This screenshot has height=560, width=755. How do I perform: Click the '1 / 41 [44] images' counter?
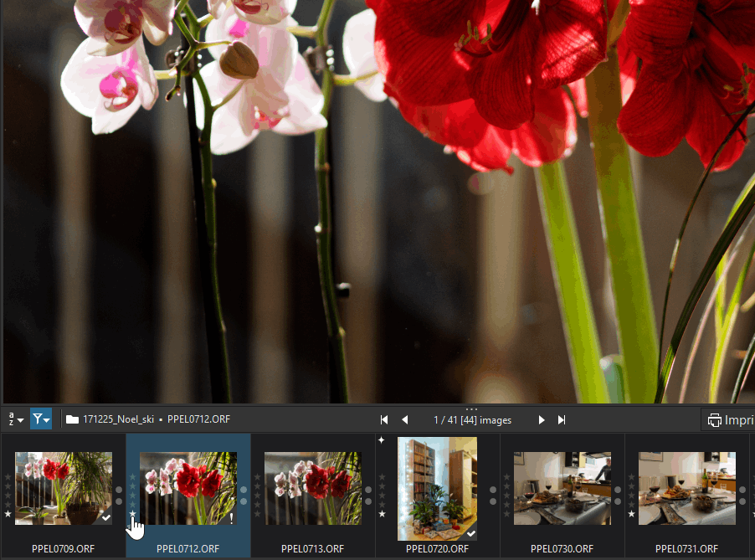pos(472,420)
